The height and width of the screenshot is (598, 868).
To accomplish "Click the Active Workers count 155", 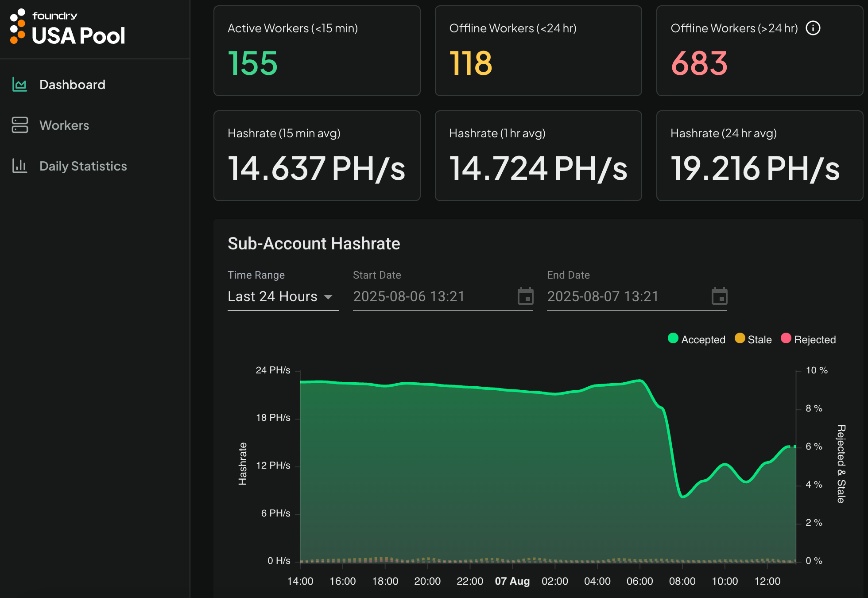I will (252, 63).
